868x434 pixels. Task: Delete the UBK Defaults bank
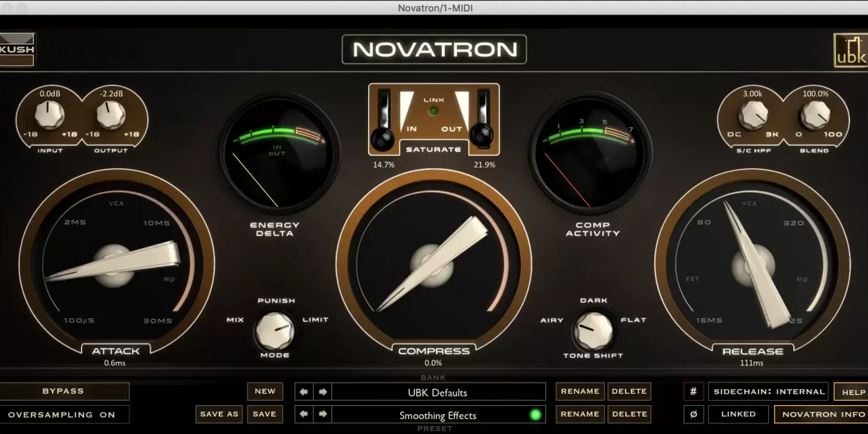tap(629, 391)
